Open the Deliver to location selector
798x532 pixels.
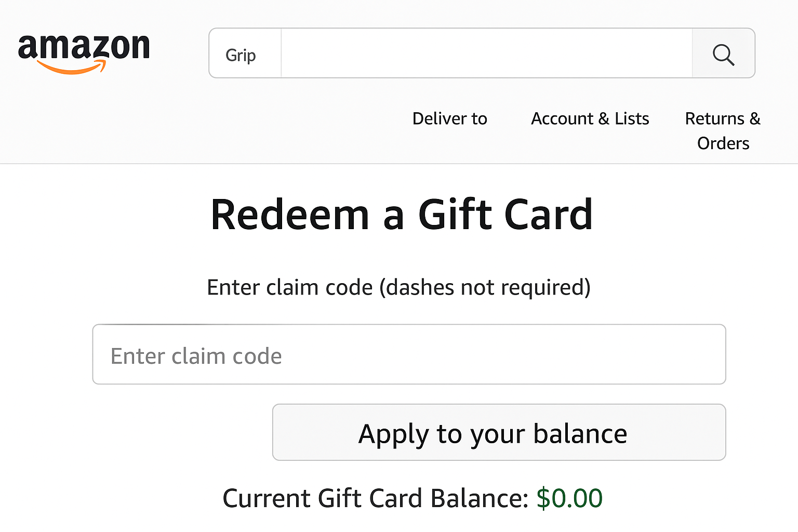[x=449, y=119]
